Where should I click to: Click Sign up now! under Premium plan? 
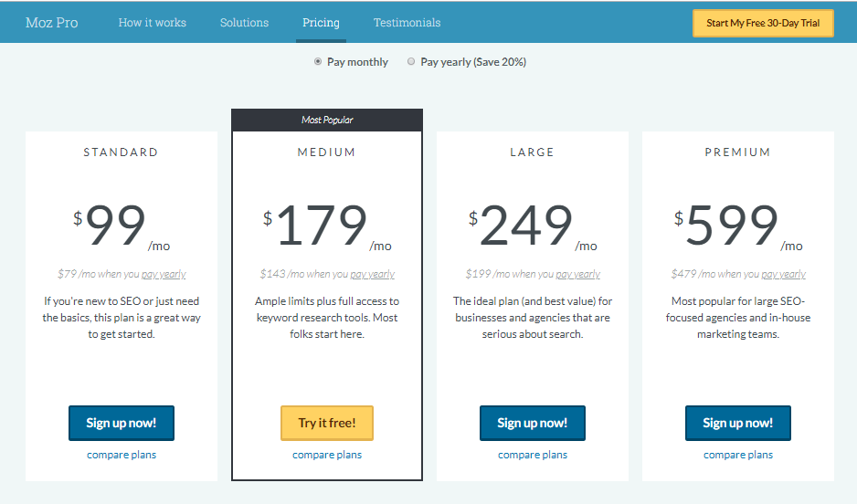tap(738, 423)
